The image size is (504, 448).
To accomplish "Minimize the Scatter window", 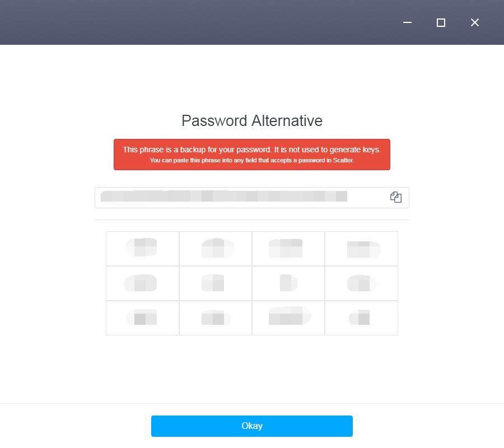I will (407, 22).
